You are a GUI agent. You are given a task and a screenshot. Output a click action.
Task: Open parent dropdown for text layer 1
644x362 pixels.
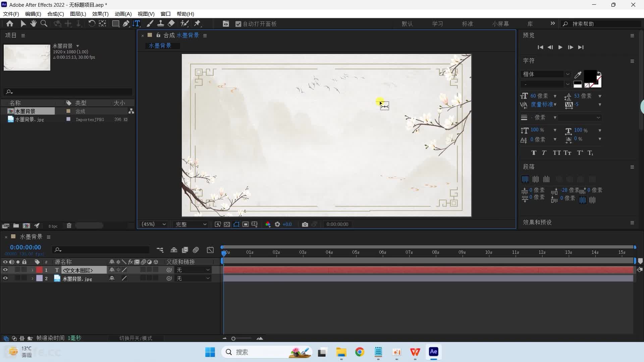[x=193, y=270]
